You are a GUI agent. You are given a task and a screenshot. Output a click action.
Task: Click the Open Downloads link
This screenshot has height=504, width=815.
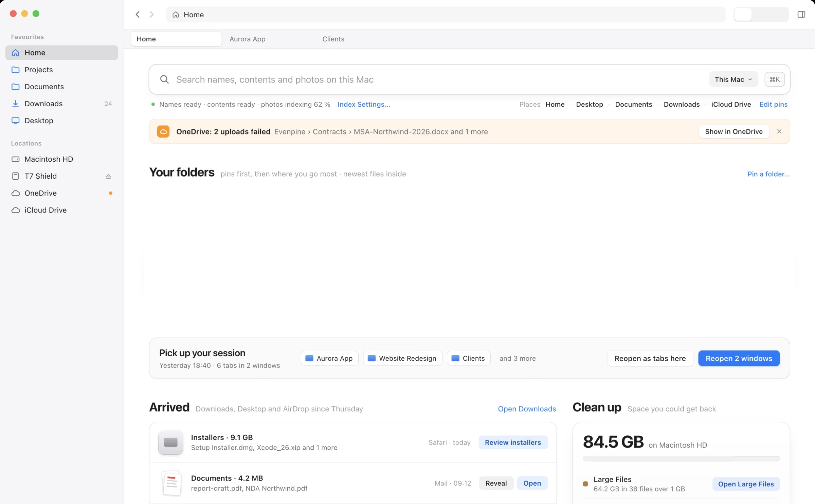point(527,409)
